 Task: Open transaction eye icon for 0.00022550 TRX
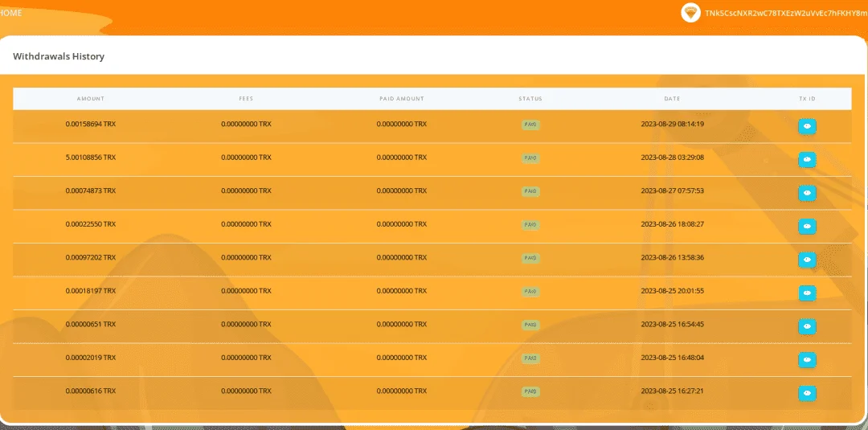coord(807,227)
